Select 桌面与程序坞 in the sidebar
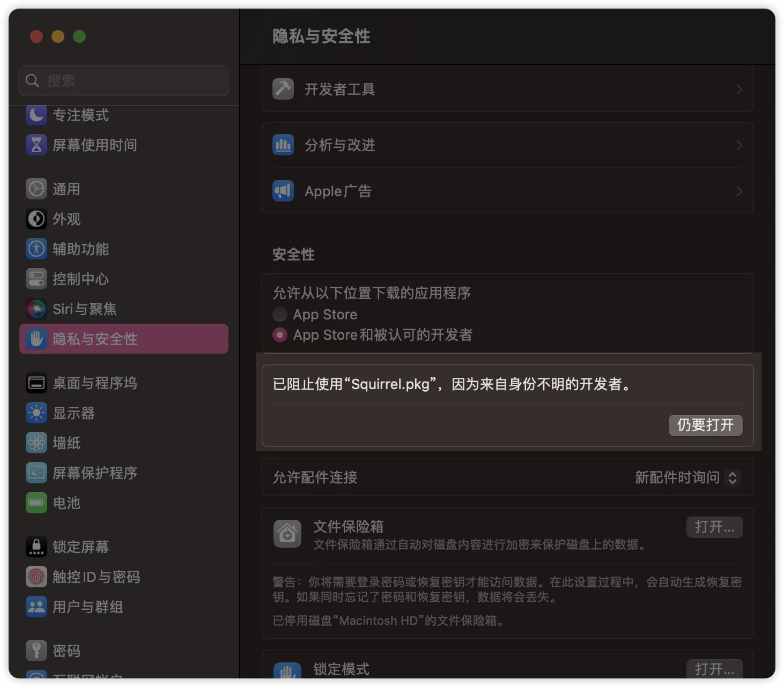Screen dimensions: 784x687 (124, 383)
